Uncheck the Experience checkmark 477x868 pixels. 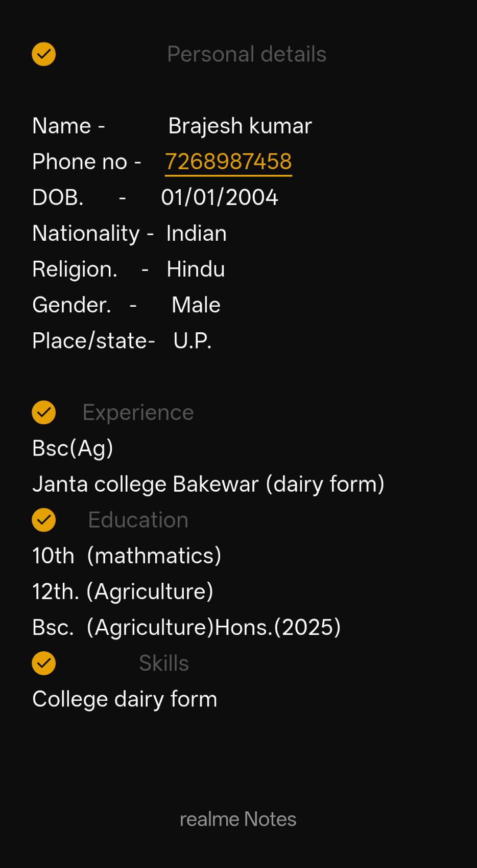[x=44, y=413]
